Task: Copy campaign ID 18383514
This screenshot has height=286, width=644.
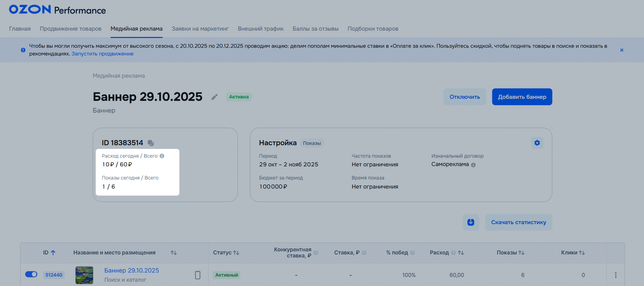Action: [151, 143]
